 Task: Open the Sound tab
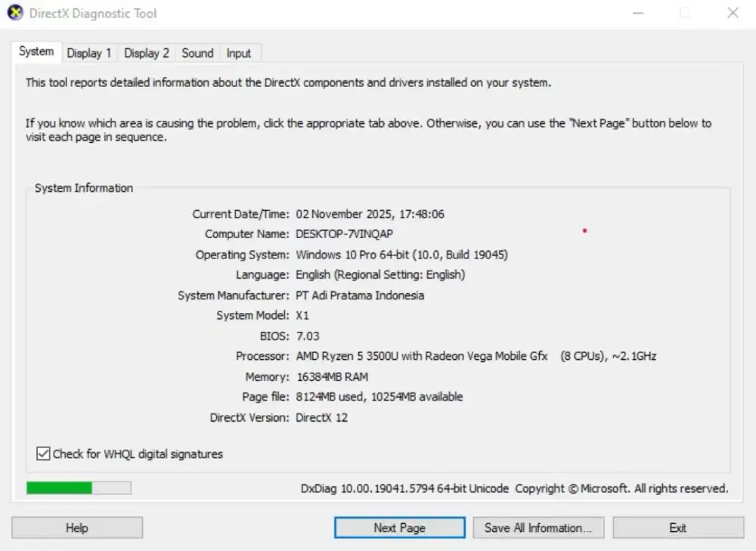click(197, 53)
